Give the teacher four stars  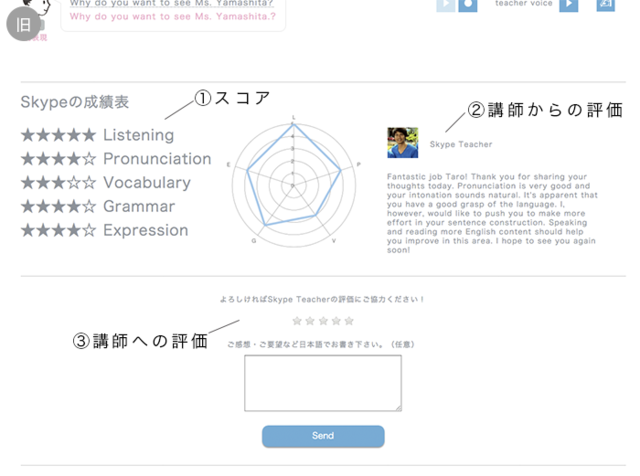(x=336, y=321)
